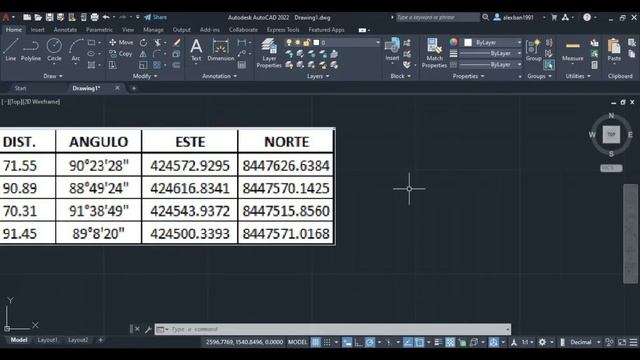Click the alexban1991 account name
The height and width of the screenshot is (360, 640).
(518, 18)
